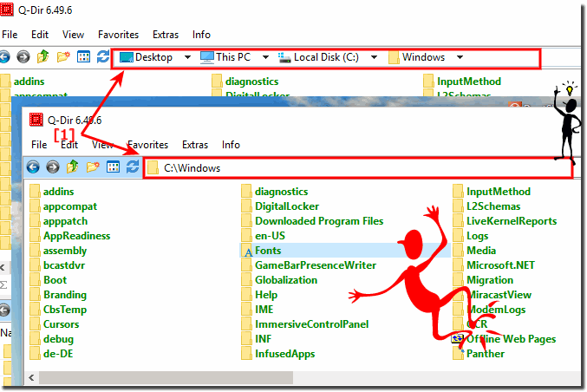Viewport: 587px width, 392px height.
Task: Select This PC in the breadcrumb bar
Action: [x=225, y=57]
